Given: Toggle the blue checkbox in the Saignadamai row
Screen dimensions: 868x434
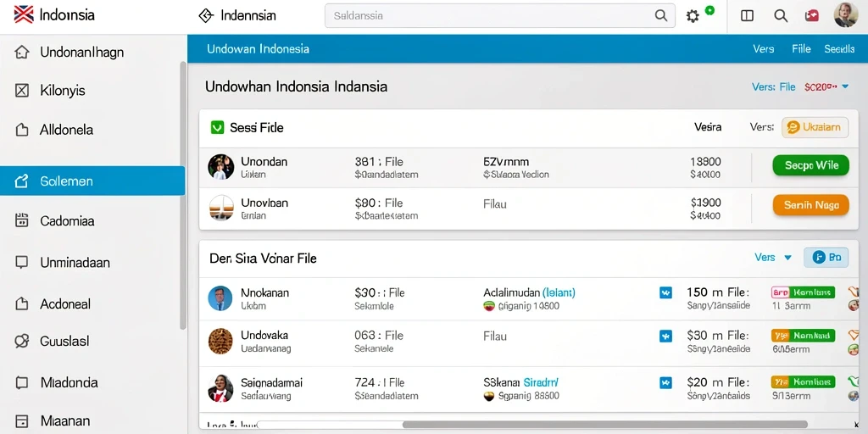Looking at the screenshot, I should pyautogui.click(x=665, y=382).
